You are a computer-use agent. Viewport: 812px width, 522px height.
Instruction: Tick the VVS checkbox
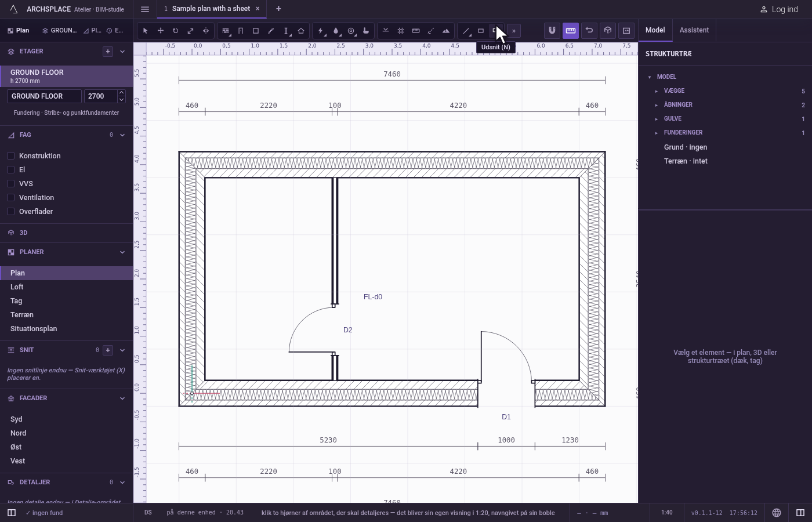(10, 184)
